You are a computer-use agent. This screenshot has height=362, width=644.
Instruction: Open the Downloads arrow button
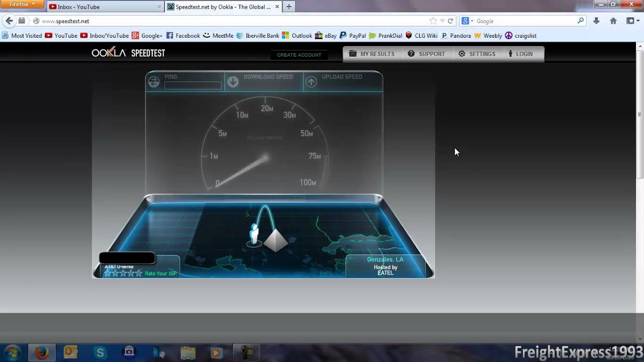(x=596, y=21)
